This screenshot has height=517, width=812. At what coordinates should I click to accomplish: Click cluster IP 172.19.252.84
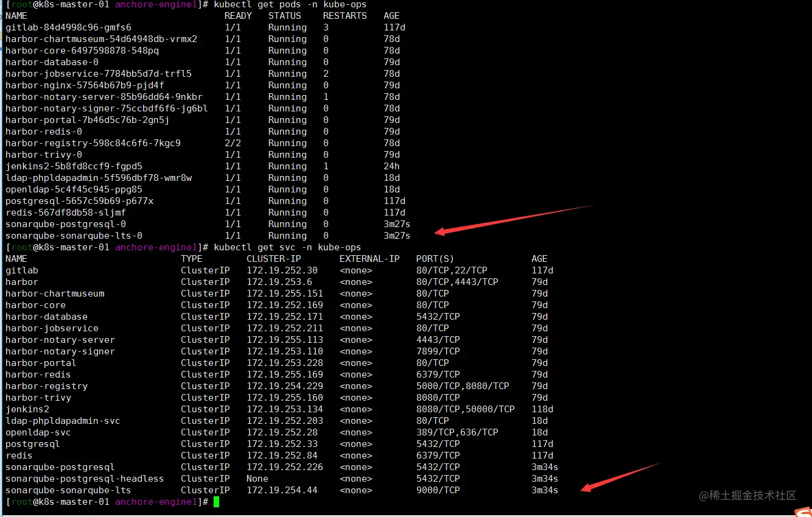282,455
